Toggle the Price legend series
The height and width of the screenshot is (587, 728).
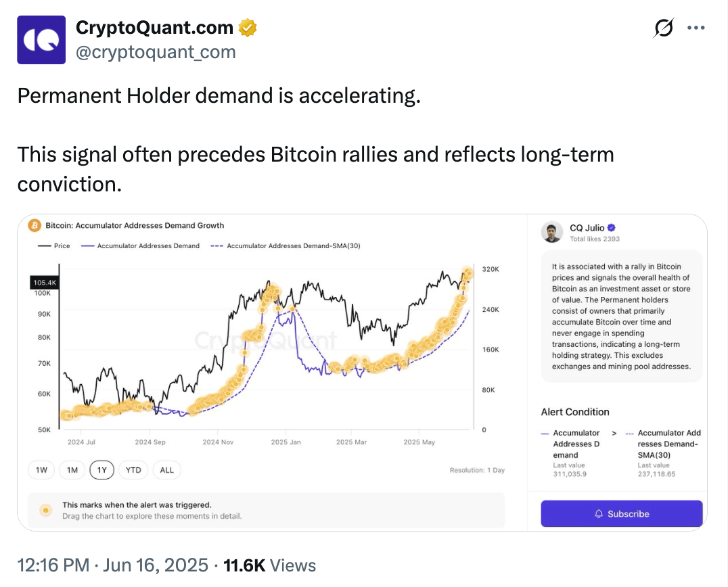[54, 245]
